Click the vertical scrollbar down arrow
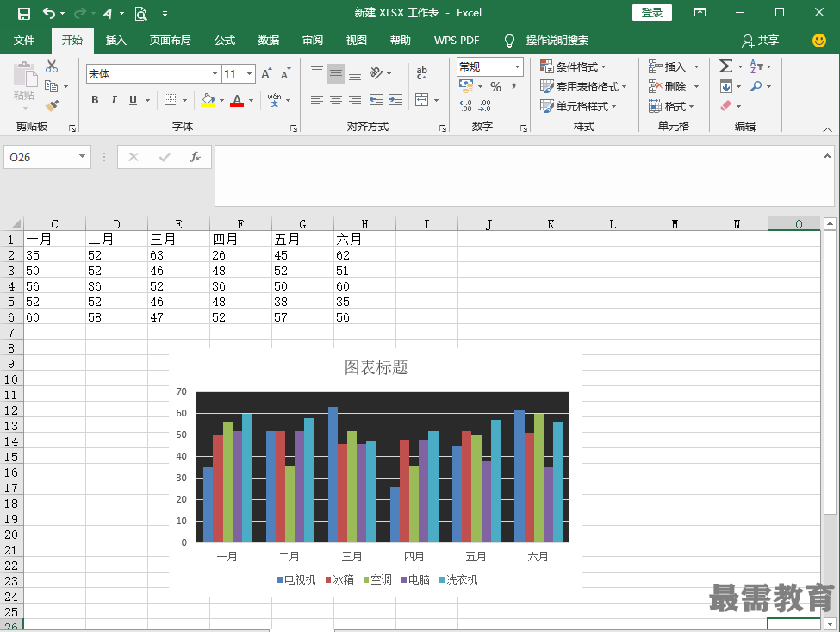 pos(830,623)
